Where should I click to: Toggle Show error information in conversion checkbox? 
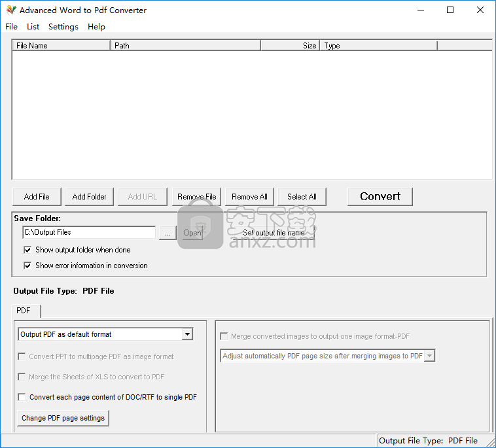(x=27, y=266)
